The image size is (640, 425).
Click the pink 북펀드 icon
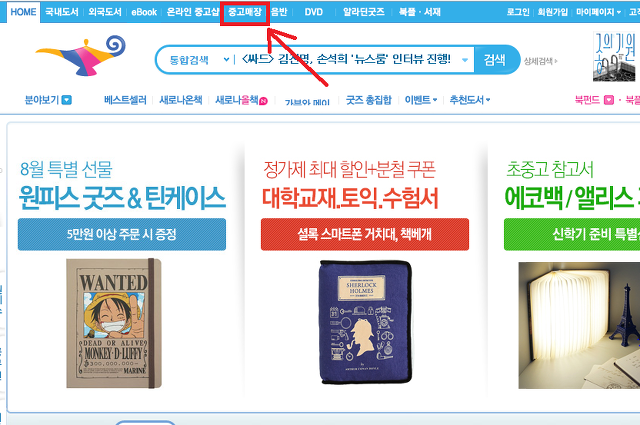[609, 100]
